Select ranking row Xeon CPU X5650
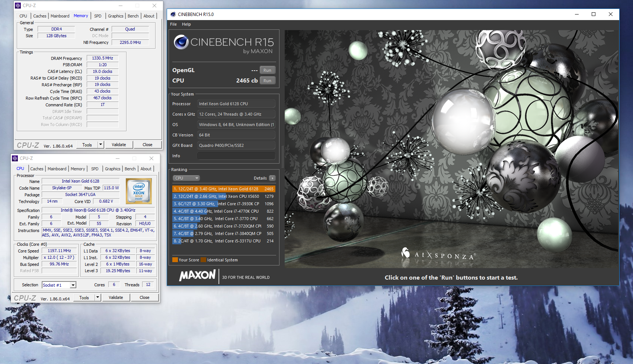The image size is (633, 364). pyautogui.click(x=224, y=196)
